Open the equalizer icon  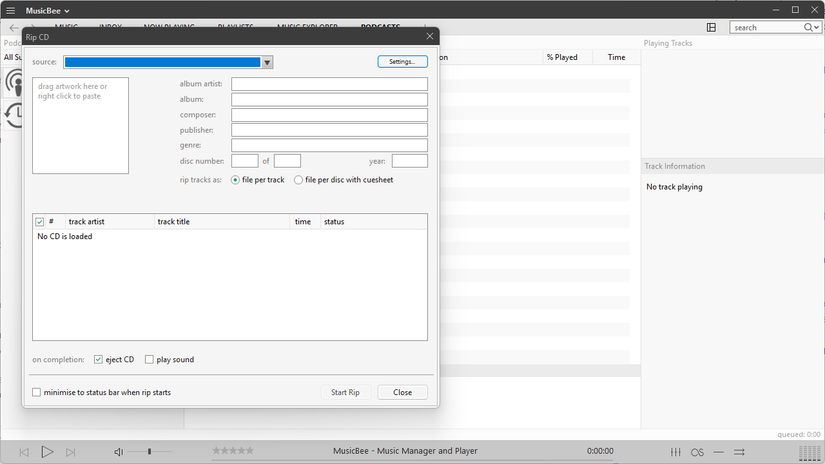[x=676, y=452]
